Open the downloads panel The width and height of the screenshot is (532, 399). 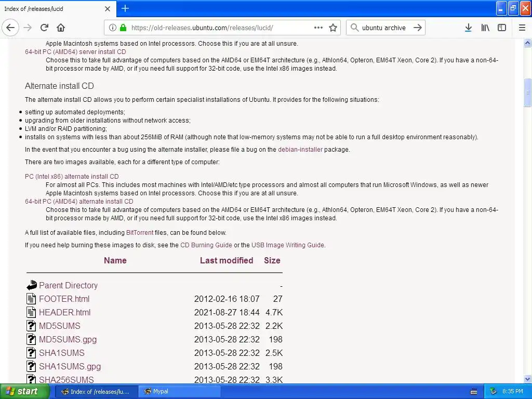[x=468, y=28]
